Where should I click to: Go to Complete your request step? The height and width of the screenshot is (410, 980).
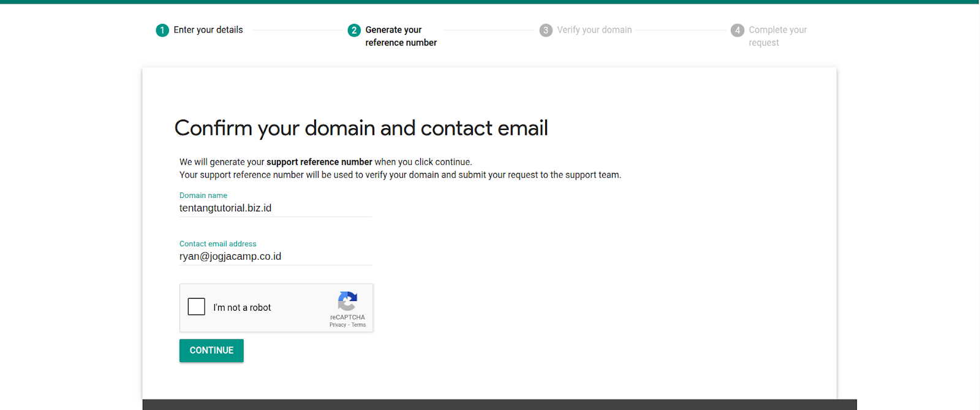click(x=778, y=36)
